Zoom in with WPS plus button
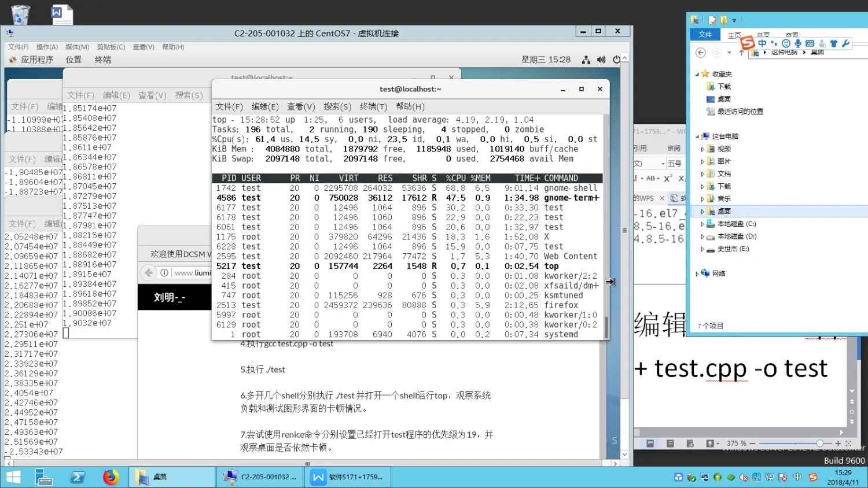Screen dimensions: 868x488 [x=838, y=443]
